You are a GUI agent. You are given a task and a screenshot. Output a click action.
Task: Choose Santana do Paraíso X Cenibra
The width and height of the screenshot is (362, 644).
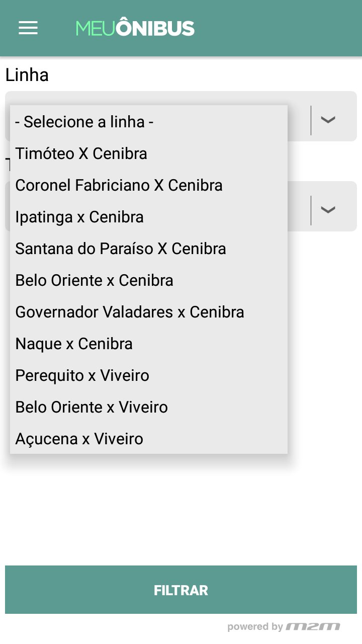(x=121, y=249)
